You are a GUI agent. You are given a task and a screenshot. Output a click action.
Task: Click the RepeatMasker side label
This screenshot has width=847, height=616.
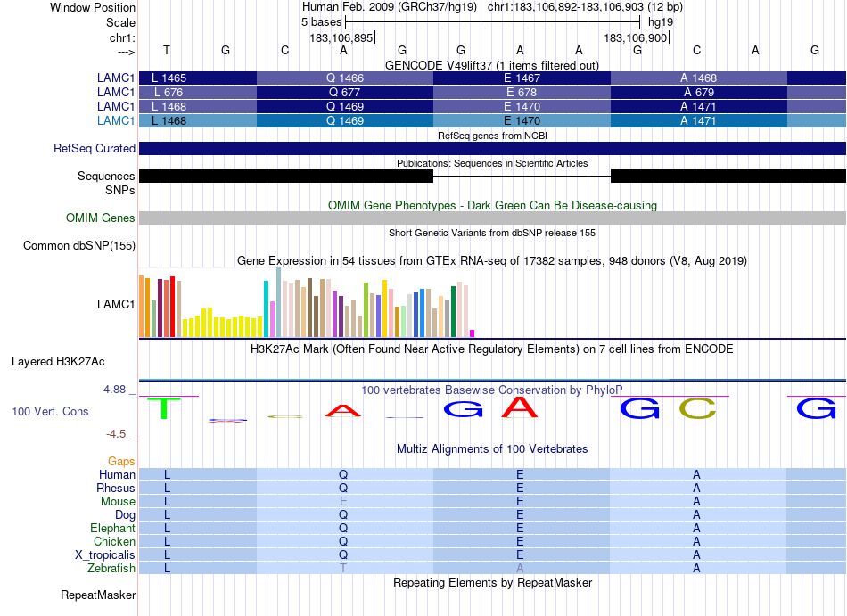tap(98, 595)
